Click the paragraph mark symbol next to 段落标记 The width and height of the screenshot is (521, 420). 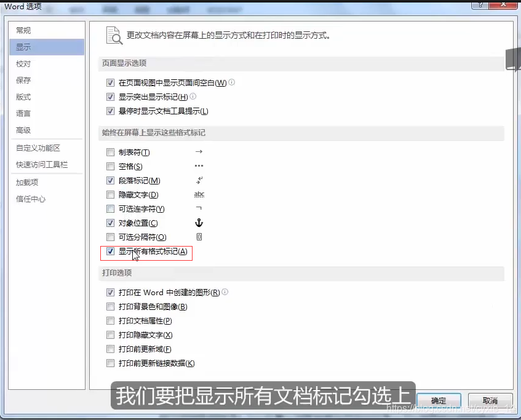pyautogui.click(x=199, y=180)
